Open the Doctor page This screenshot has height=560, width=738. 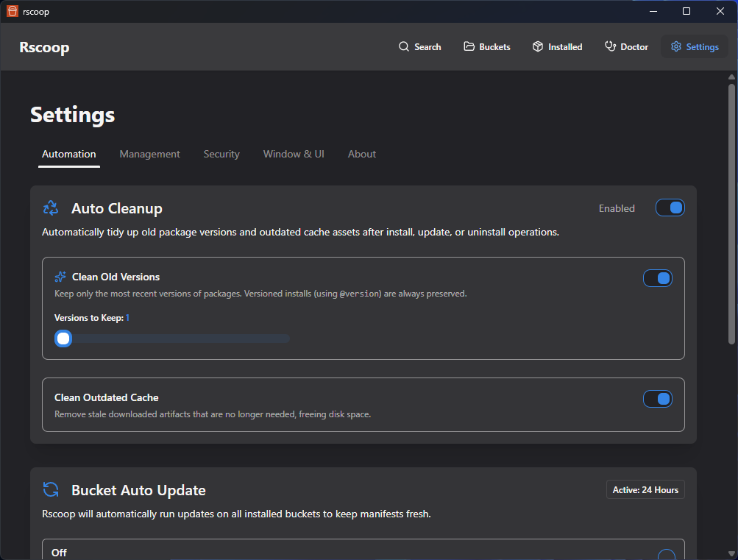(x=626, y=46)
